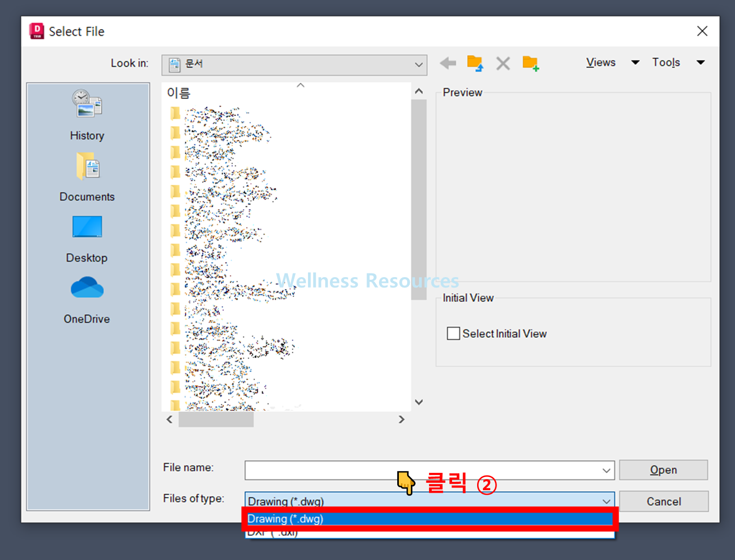The height and width of the screenshot is (560, 735).
Task: Select the Desktop shortcut icon
Action: click(x=87, y=227)
